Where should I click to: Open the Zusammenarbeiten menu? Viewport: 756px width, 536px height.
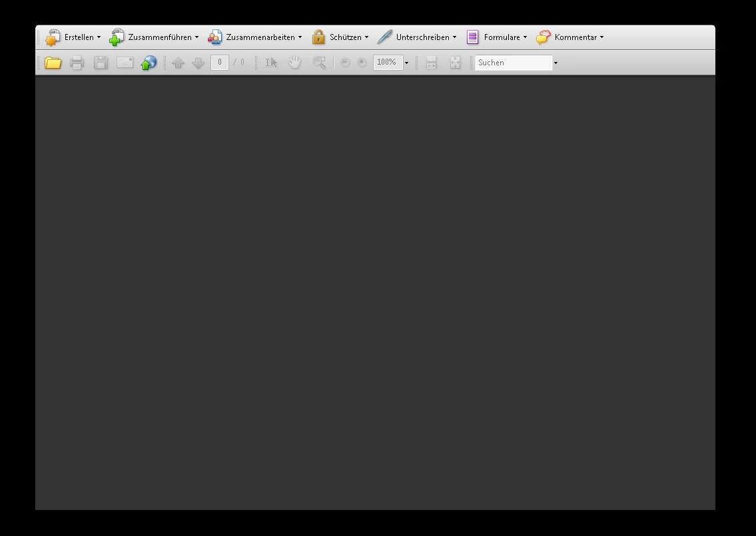(x=255, y=37)
